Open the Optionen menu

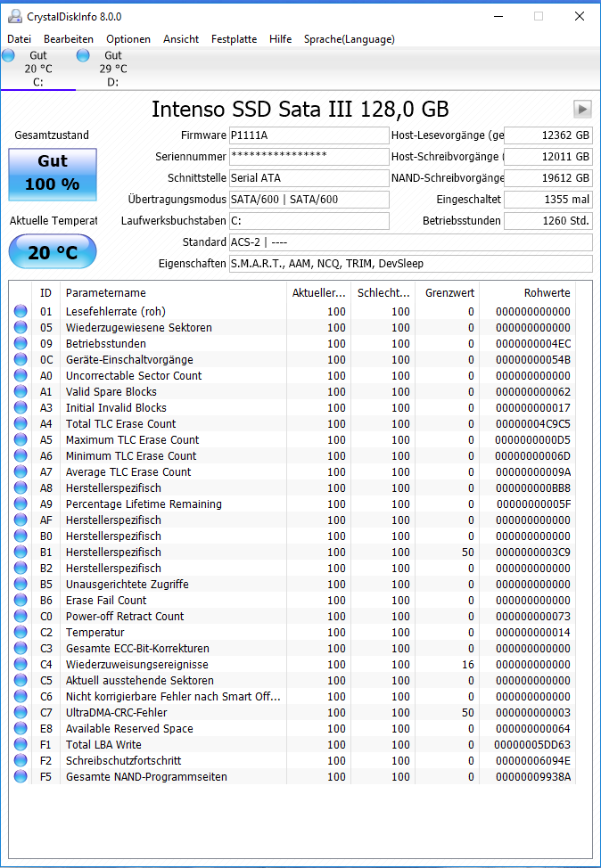[128, 39]
